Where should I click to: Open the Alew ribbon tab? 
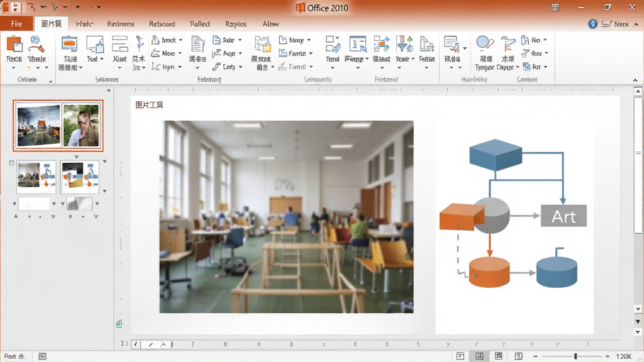[x=270, y=24]
